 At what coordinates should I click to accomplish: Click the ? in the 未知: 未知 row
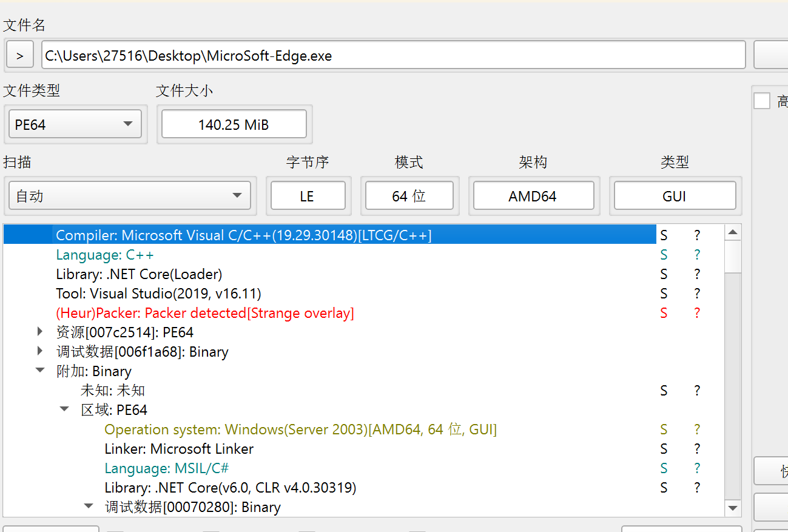pos(697,391)
